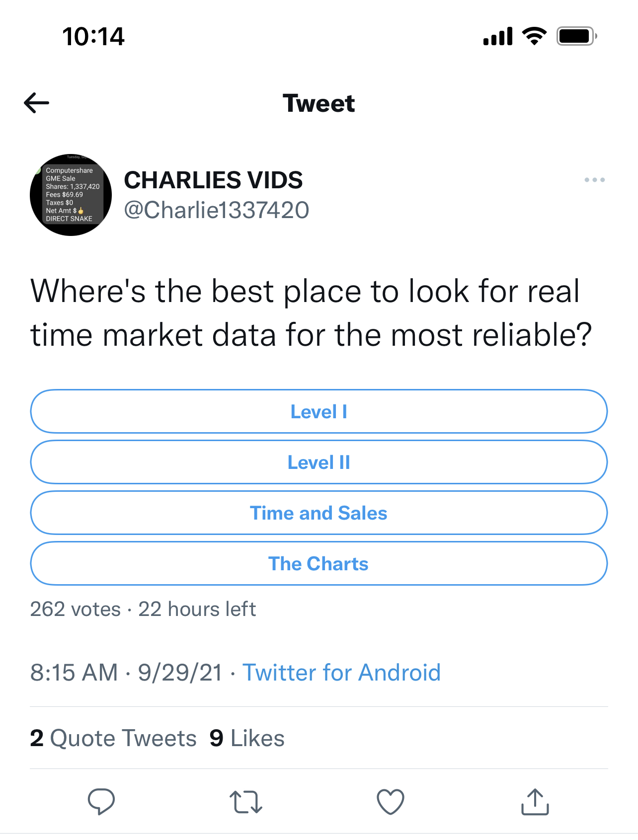Open the Twitter for Android link
Image resolution: width=638 pixels, height=840 pixels.
point(341,673)
